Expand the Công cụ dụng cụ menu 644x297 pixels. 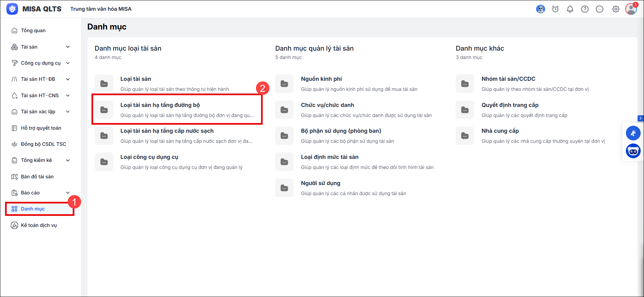[x=68, y=63]
